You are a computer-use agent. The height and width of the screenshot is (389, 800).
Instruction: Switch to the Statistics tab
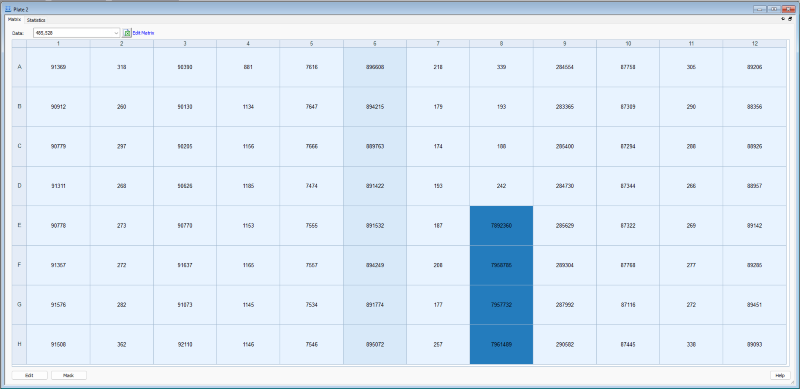pyautogui.click(x=36, y=20)
